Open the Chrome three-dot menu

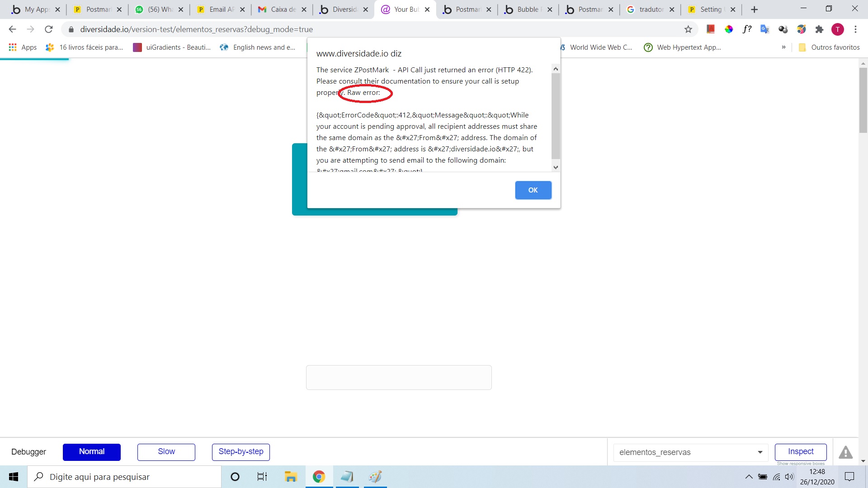[855, 29]
